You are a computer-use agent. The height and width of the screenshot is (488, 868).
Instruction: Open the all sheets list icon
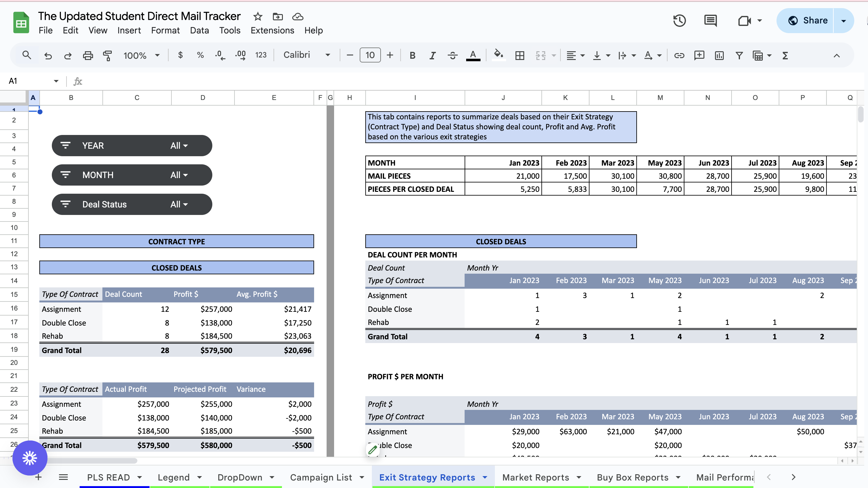(x=63, y=477)
